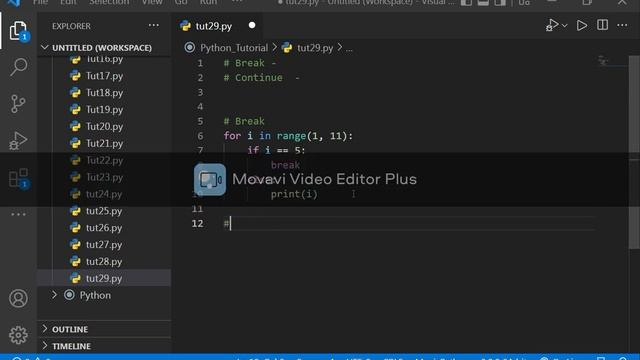640x360 pixels.
Task: Open the File menu
Action: coord(40,2)
